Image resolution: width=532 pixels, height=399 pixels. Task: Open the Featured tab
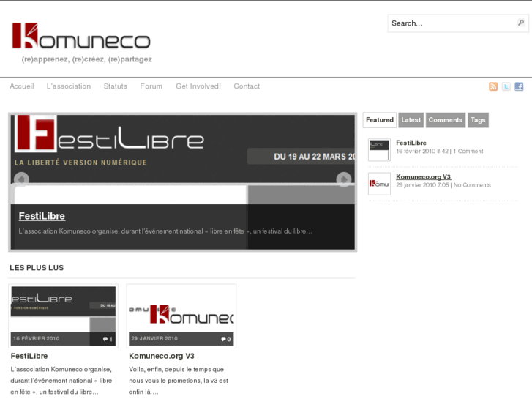380,120
